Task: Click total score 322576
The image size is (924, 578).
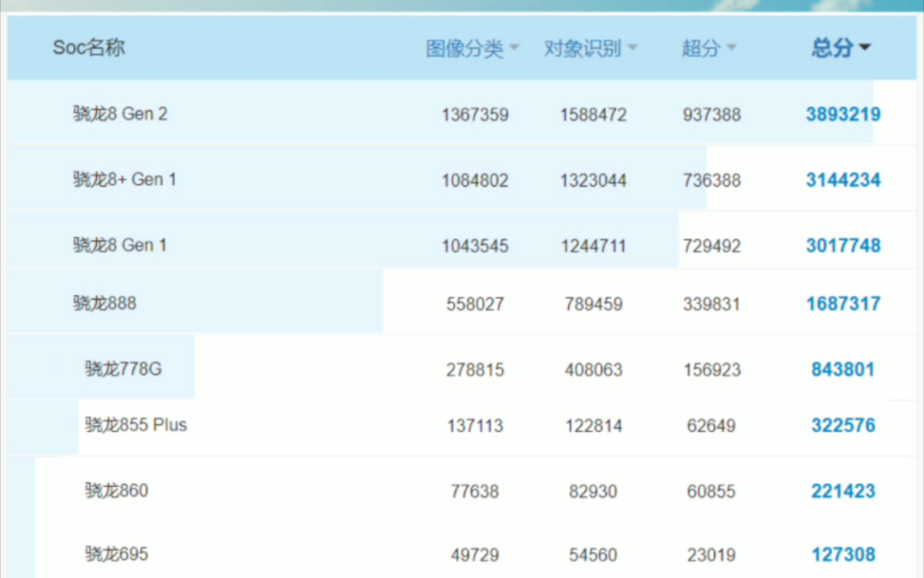Action: tap(843, 425)
